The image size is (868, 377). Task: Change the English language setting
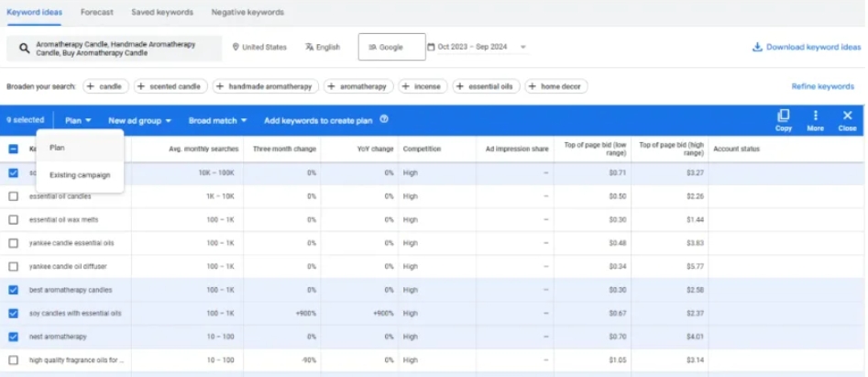click(x=323, y=47)
